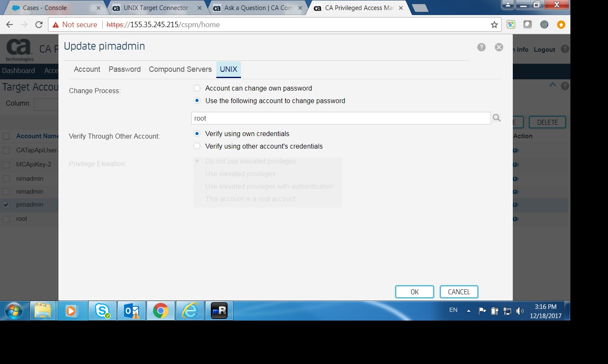Click the DELETE button

click(547, 122)
